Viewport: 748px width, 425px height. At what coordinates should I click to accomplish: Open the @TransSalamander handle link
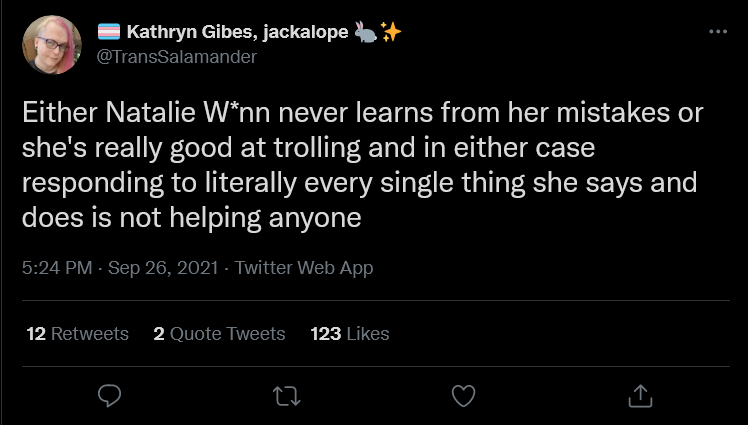177,57
